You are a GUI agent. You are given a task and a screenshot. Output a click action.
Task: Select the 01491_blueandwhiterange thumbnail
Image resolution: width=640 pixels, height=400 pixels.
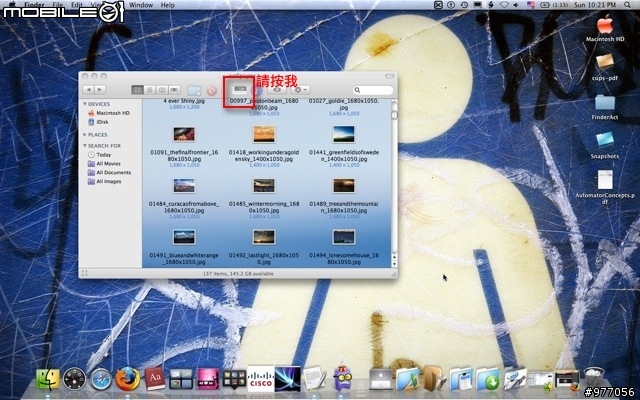184,237
